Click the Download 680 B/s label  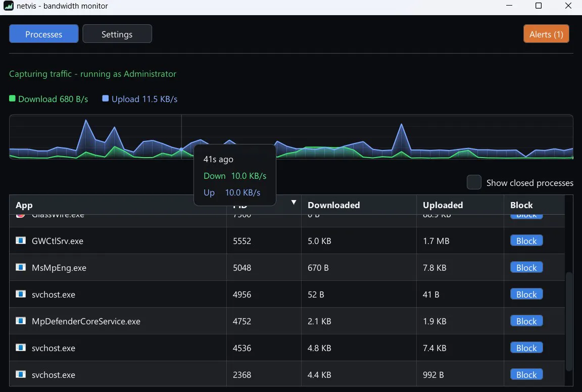click(x=53, y=99)
